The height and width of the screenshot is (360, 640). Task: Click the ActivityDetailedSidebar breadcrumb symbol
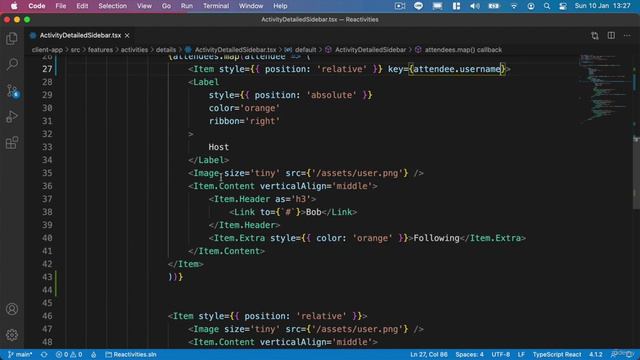click(366, 50)
